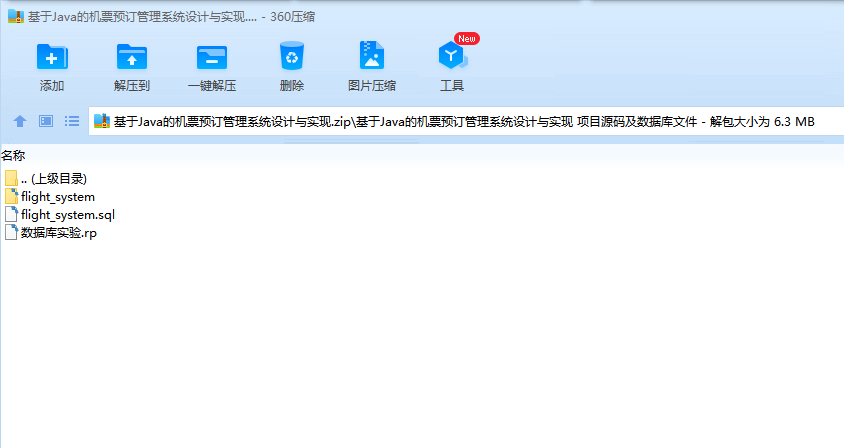844x448 pixels.
Task: Click the parent directory folder icon
Action: point(11,178)
